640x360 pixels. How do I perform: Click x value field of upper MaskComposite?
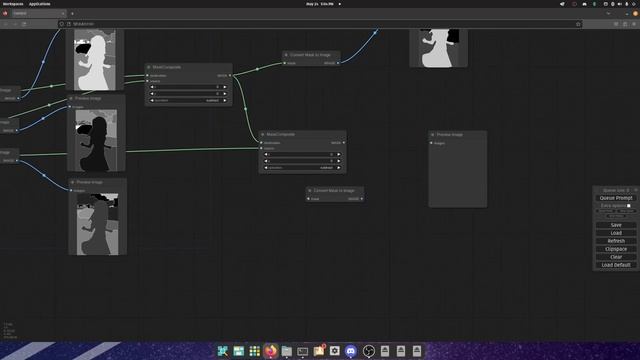coord(188,87)
